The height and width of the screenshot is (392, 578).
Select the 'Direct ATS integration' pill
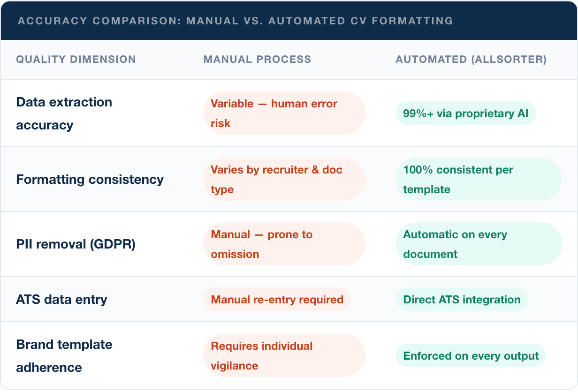coord(462,300)
